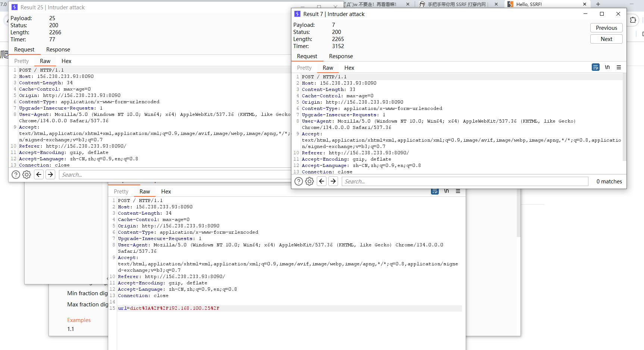Click the Next button
This screenshot has width=644, height=350.
pos(606,39)
